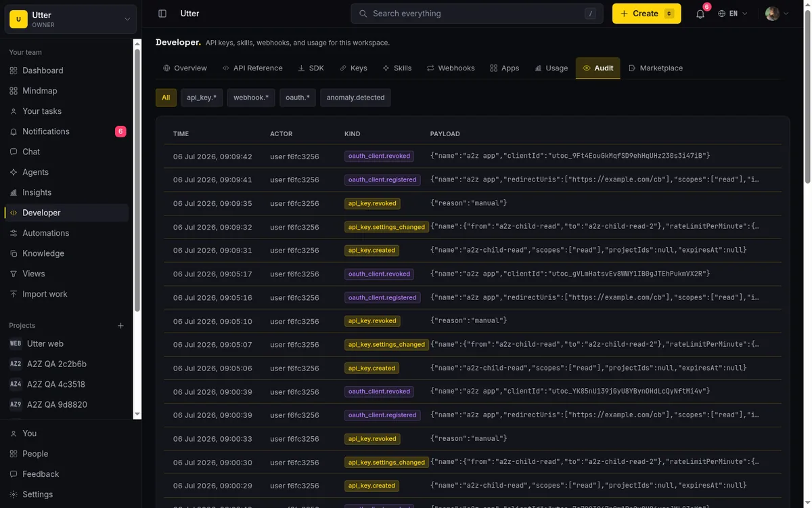The width and height of the screenshot is (812, 508).
Task: Click the yellow Create button
Action: [x=646, y=14]
